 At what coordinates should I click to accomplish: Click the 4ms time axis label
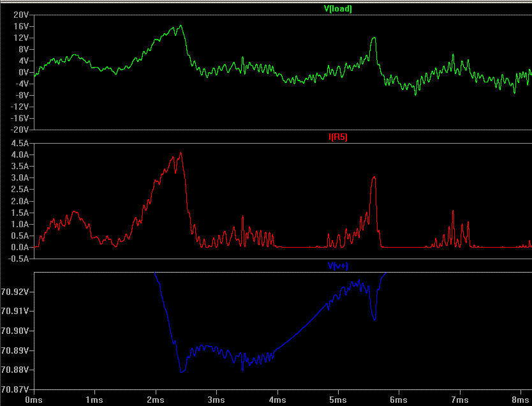[x=277, y=400]
